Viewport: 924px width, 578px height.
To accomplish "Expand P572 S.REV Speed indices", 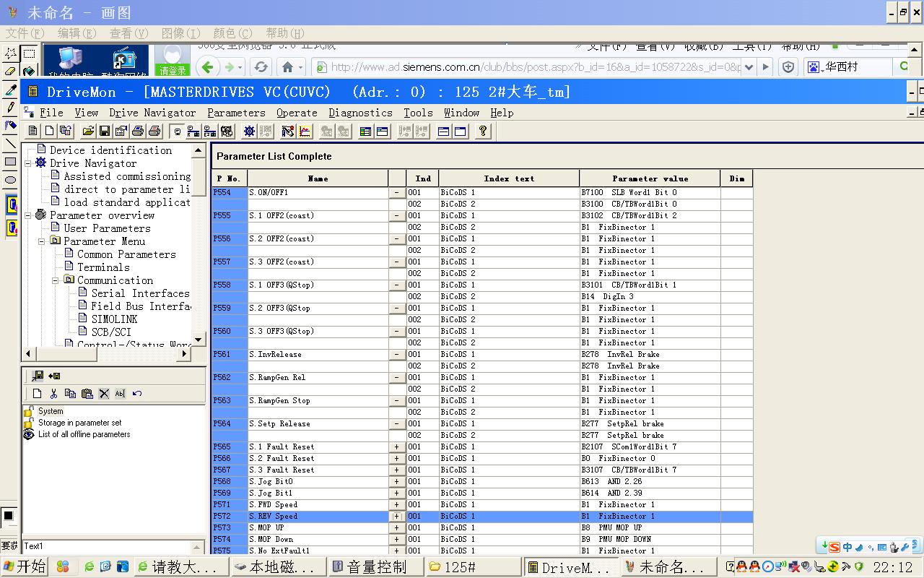I will pos(397,517).
